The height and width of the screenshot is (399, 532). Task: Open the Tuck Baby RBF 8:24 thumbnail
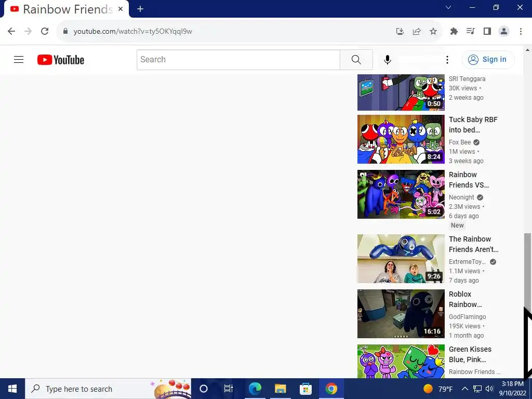401,139
